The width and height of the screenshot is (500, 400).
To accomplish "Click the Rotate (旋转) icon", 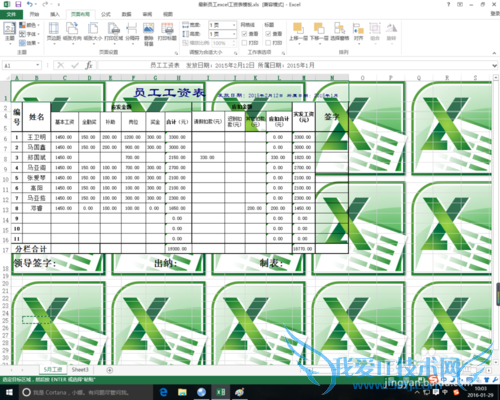I will 391,33.
